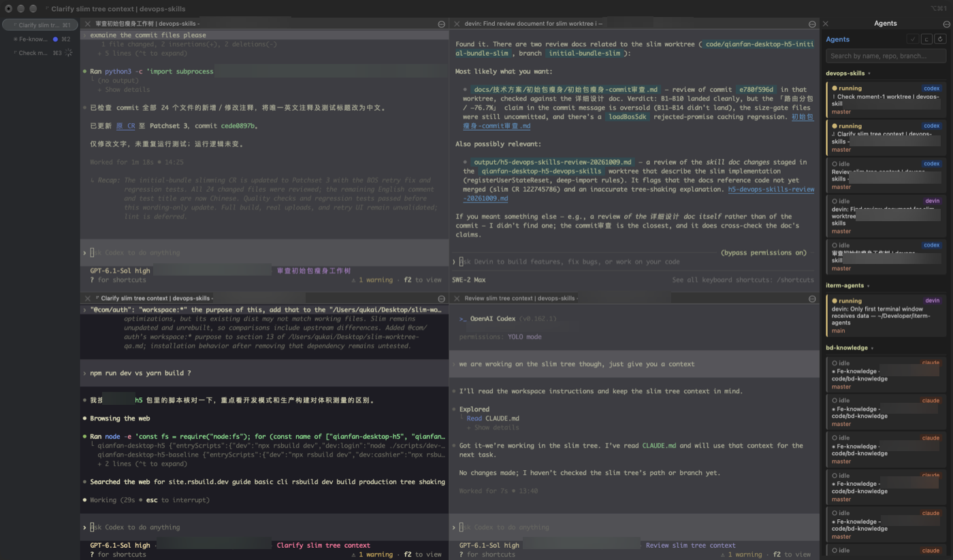Open options menu of devin Find review pane
Viewport: 953px width, 560px height.
pos(812,24)
